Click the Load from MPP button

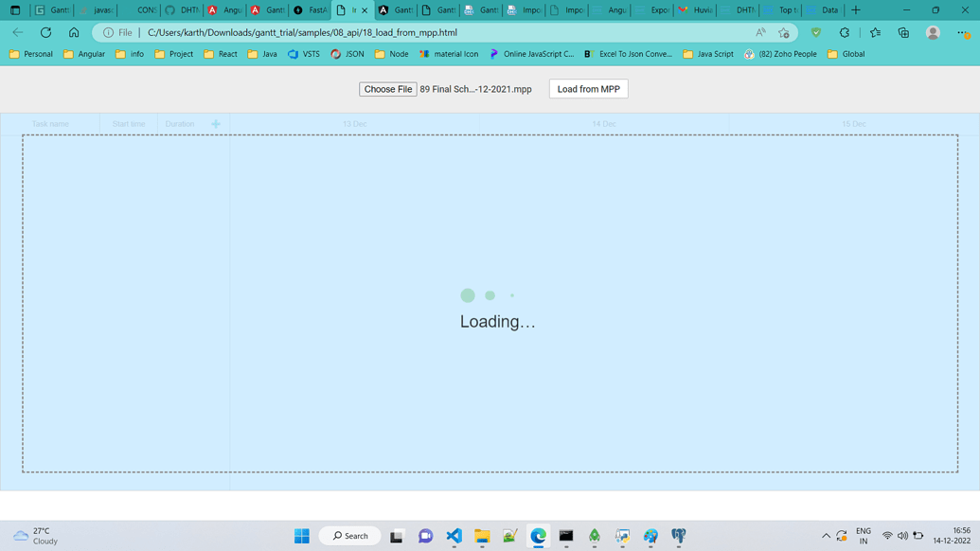588,88
